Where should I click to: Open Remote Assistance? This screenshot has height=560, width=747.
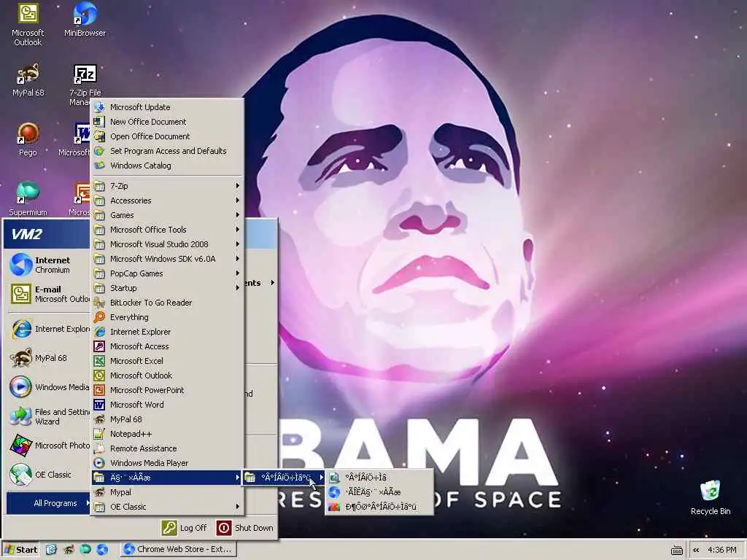click(167, 448)
